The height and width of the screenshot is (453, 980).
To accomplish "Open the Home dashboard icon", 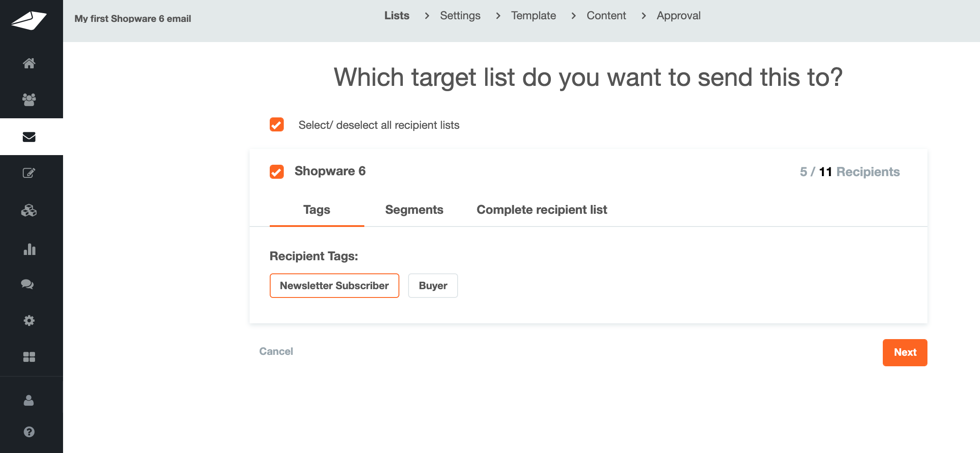I will [x=29, y=63].
